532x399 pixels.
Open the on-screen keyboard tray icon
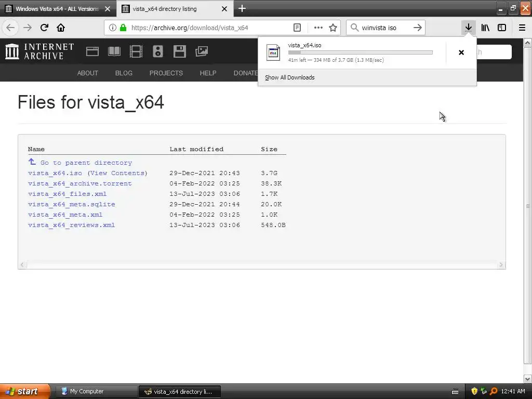pos(455,392)
